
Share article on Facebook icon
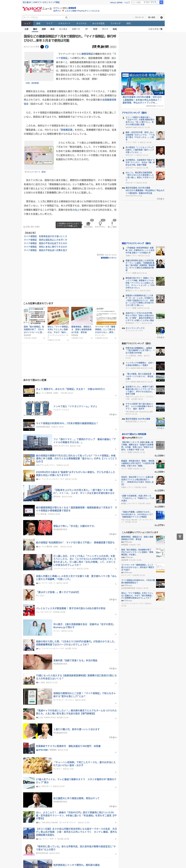(x=47, y=47)
